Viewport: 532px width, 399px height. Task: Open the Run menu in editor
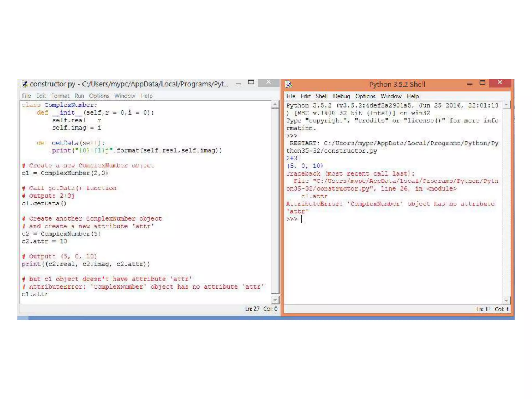click(x=79, y=96)
